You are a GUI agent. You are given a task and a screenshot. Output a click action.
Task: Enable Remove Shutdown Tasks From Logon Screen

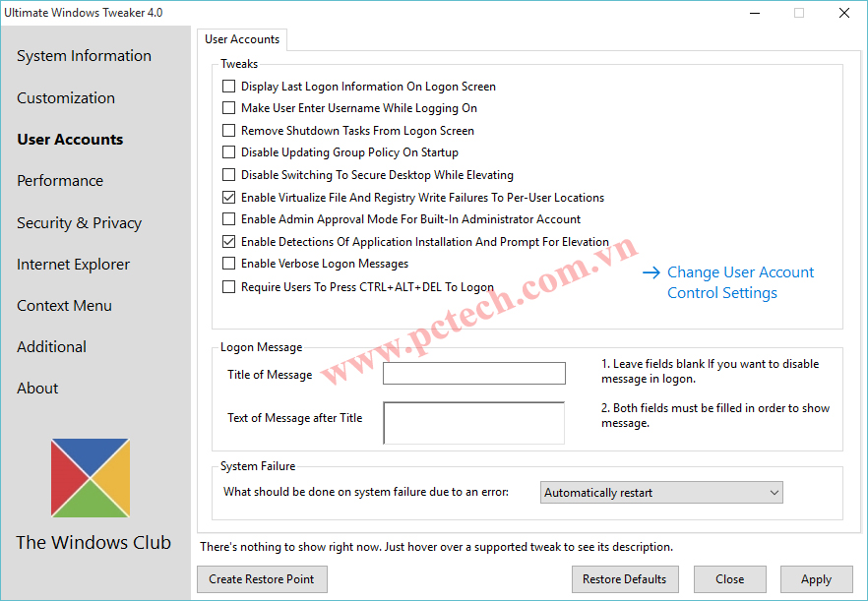(x=228, y=130)
